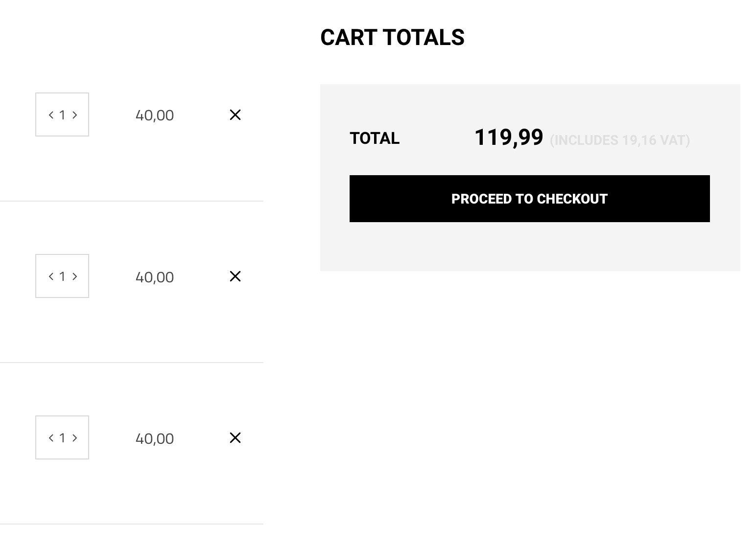The height and width of the screenshot is (549, 756).
Task: Click the Total label in cart totals box
Action: click(x=374, y=138)
